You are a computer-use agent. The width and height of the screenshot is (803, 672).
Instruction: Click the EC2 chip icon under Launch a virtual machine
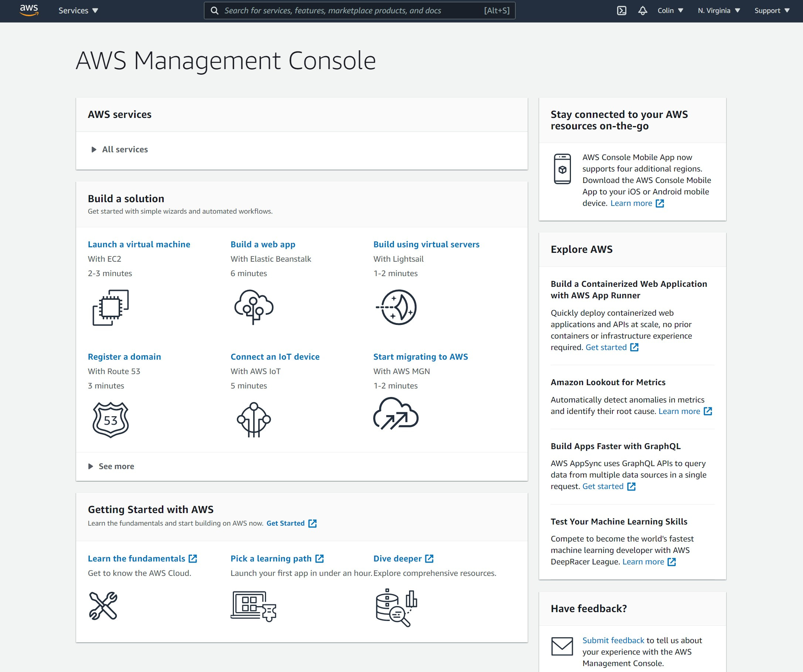tap(110, 308)
